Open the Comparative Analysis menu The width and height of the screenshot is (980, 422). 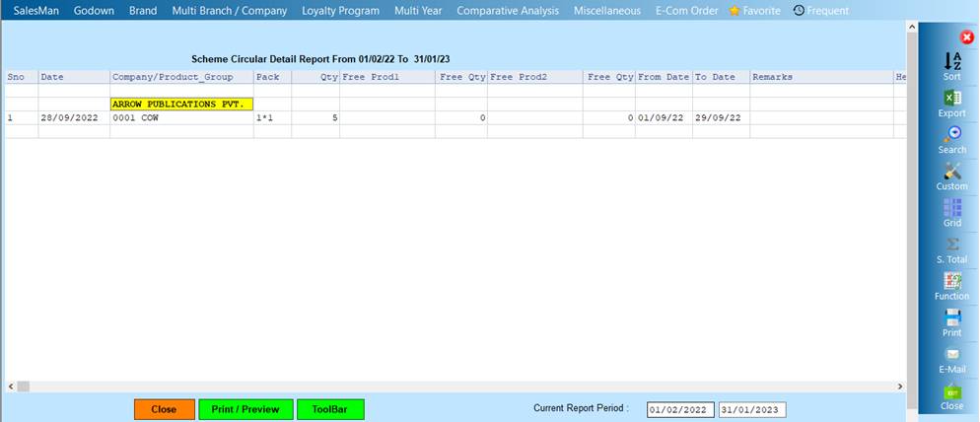(507, 11)
